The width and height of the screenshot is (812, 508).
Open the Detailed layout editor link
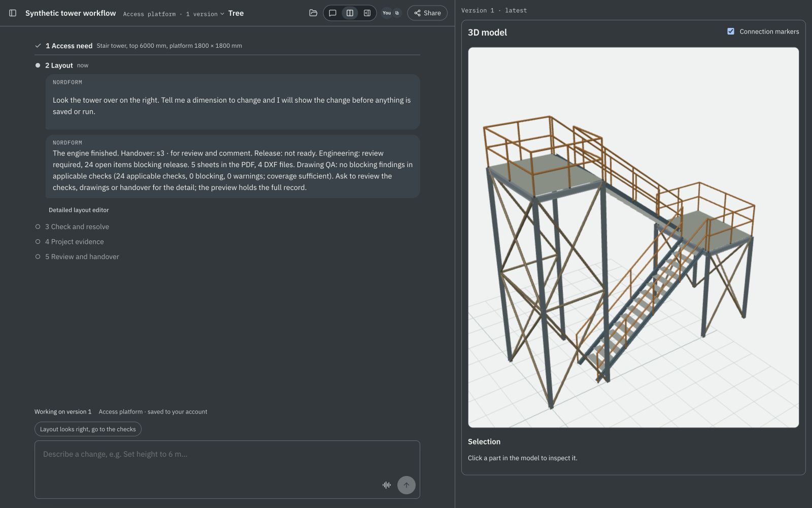pos(79,210)
